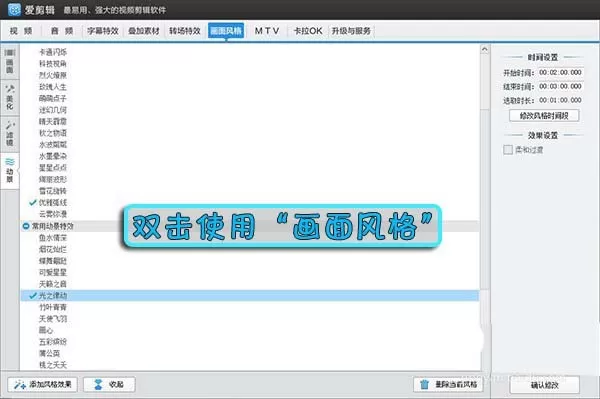Switch to the 音频 tab
The image size is (600, 399).
(62, 31)
